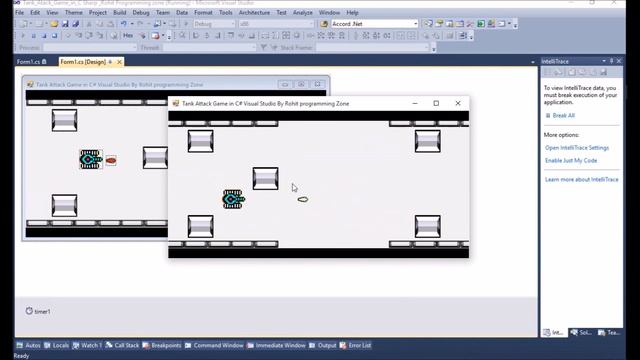Open the Architecture menu
The image size is (640, 360).
[x=254, y=13]
